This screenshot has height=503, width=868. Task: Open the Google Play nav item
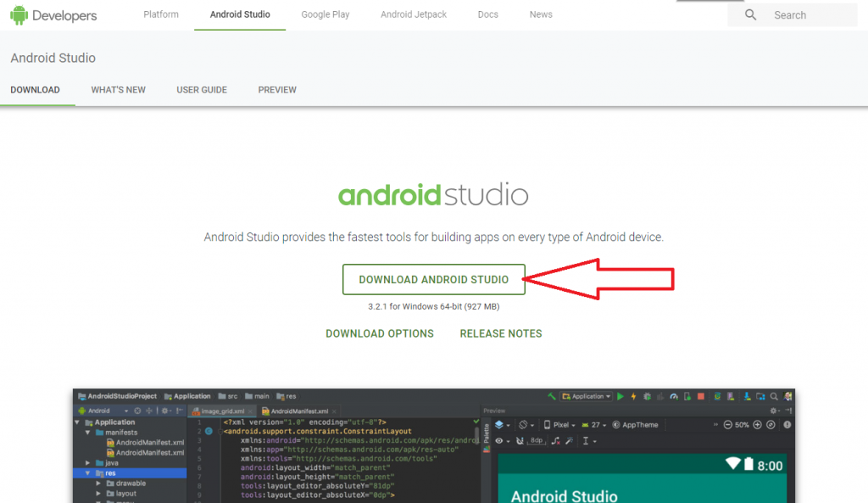pos(325,14)
